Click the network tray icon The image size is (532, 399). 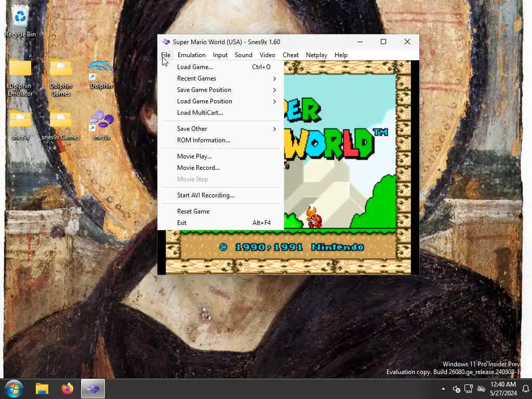tap(469, 389)
